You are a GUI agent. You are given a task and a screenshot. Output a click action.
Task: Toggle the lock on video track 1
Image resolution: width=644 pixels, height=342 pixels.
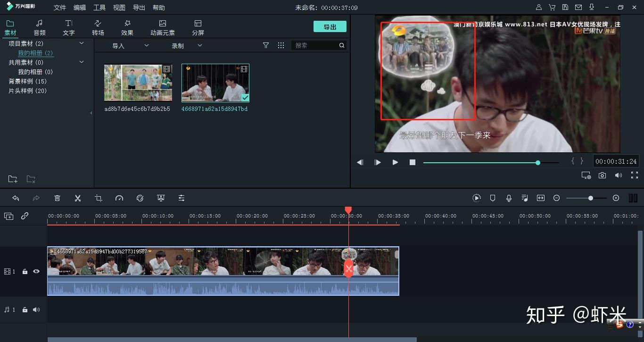[x=25, y=271]
